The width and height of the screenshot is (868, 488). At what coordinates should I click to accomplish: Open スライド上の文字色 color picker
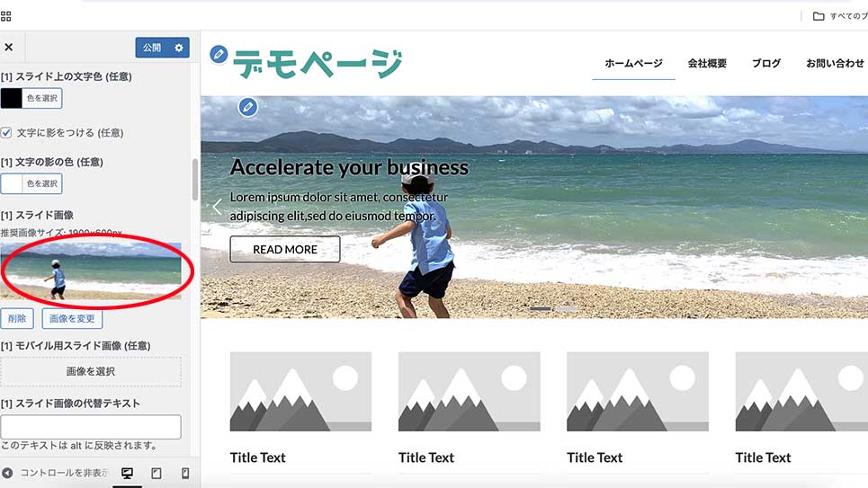[42, 99]
